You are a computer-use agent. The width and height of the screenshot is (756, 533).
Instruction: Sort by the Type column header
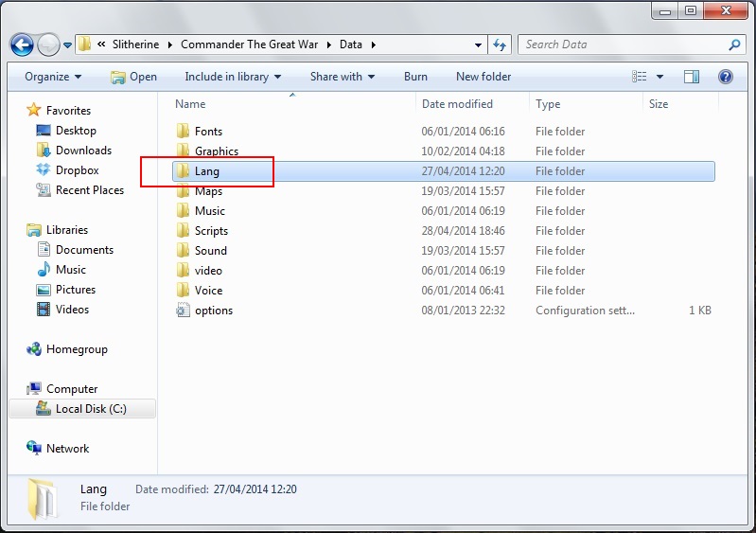[x=548, y=104]
